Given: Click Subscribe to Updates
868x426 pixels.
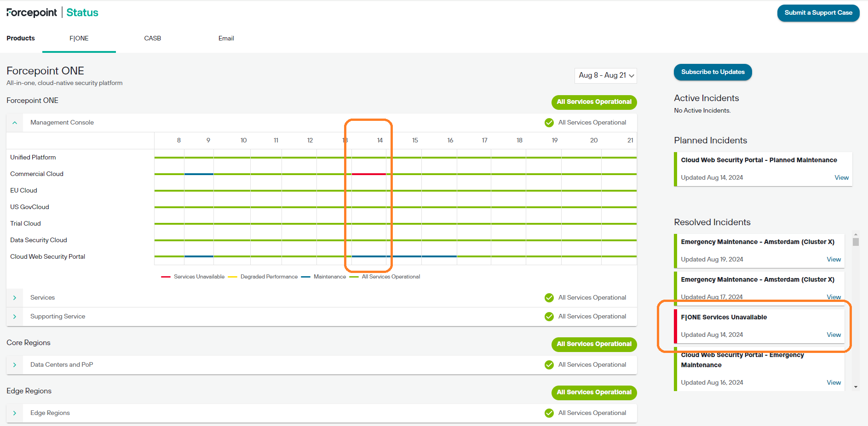Looking at the screenshot, I should click(713, 72).
